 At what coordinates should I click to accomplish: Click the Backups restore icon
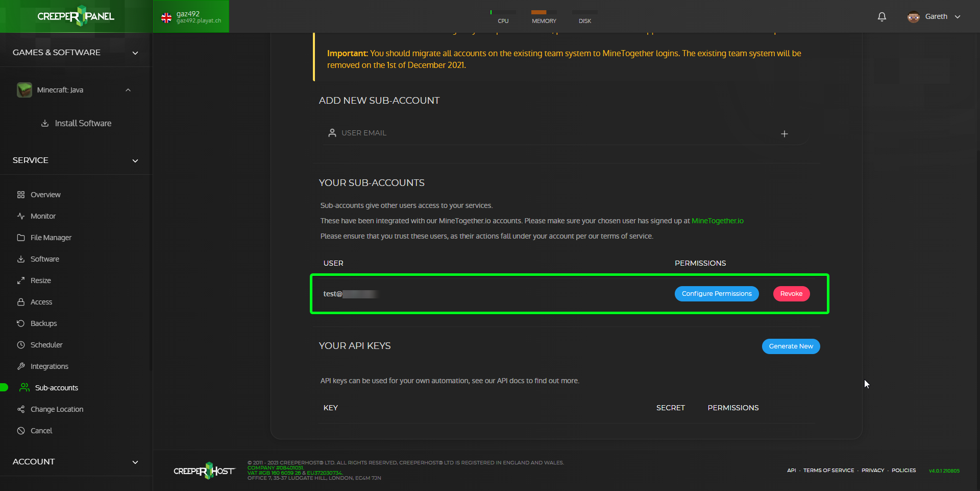pyautogui.click(x=21, y=323)
